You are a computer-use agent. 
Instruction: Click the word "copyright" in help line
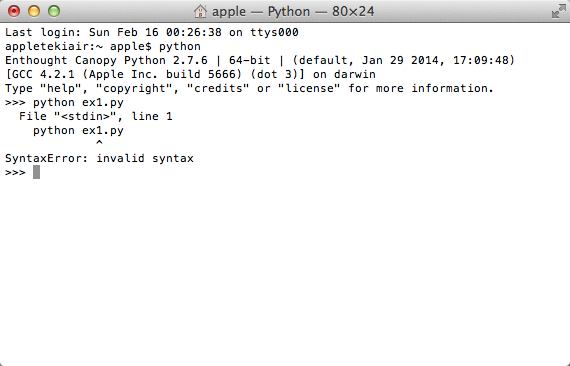pyautogui.click(x=134, y=88)
